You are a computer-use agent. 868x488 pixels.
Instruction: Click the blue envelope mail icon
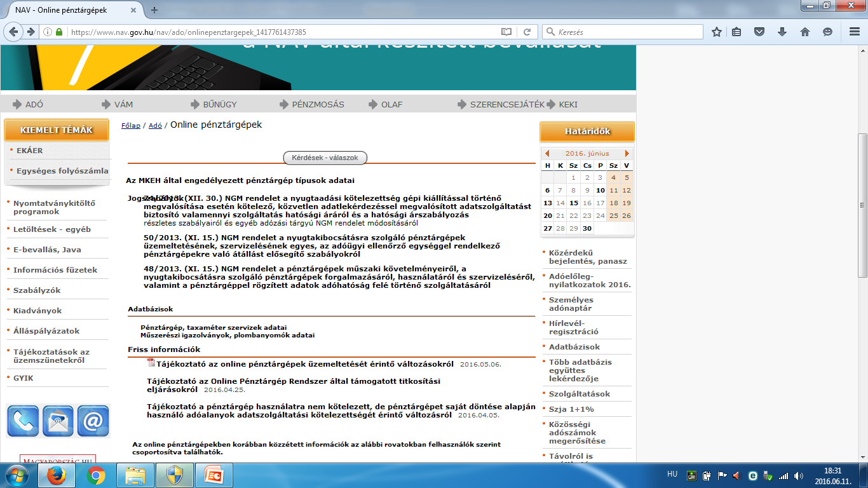point(58,421)
